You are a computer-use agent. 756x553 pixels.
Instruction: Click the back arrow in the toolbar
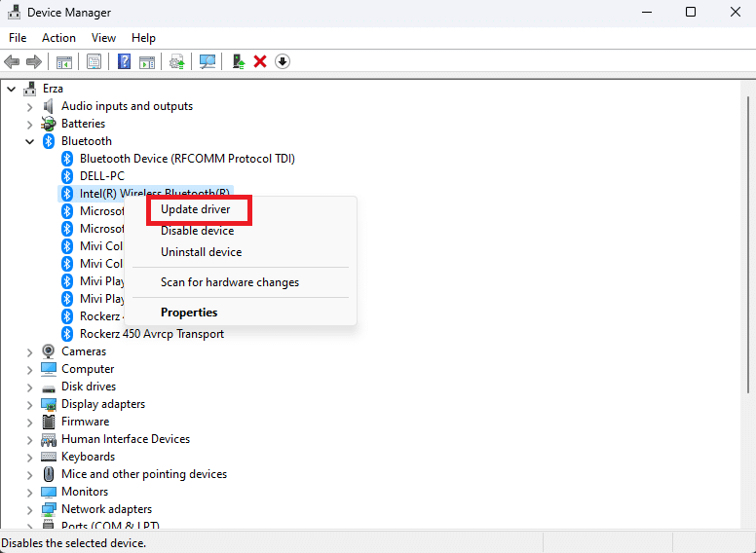click(x=13, y=61)
